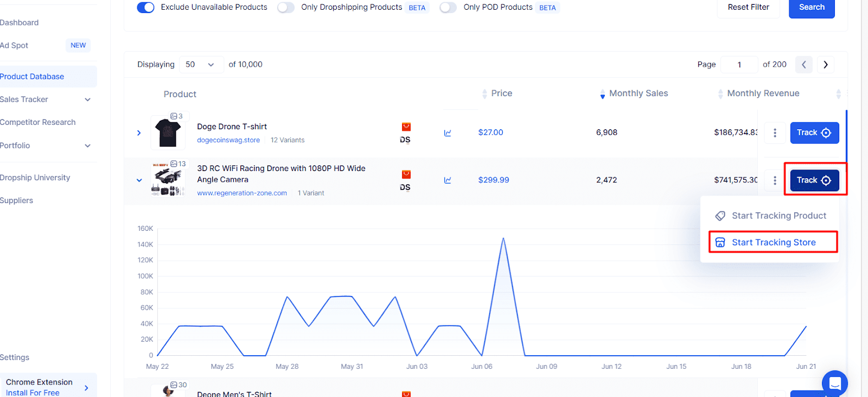Open the Displaying 50 per-page dropdown
Screen dimensions: 868x397
pos(201,65)
